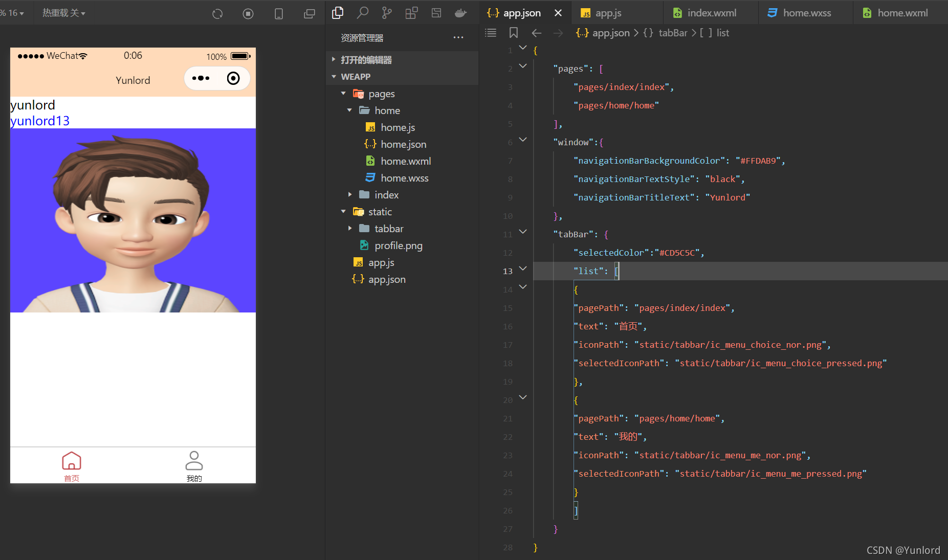Switch to the home.wxss tab
Viewport: 948px width, 560px height.
tap(806, 13)
